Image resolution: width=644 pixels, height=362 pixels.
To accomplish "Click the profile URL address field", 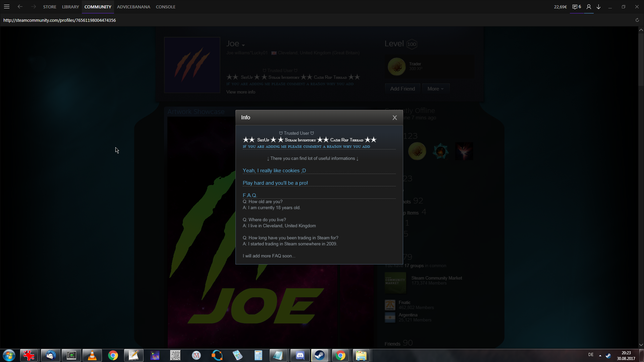I will pyautogui.click(x=60, y=20).
